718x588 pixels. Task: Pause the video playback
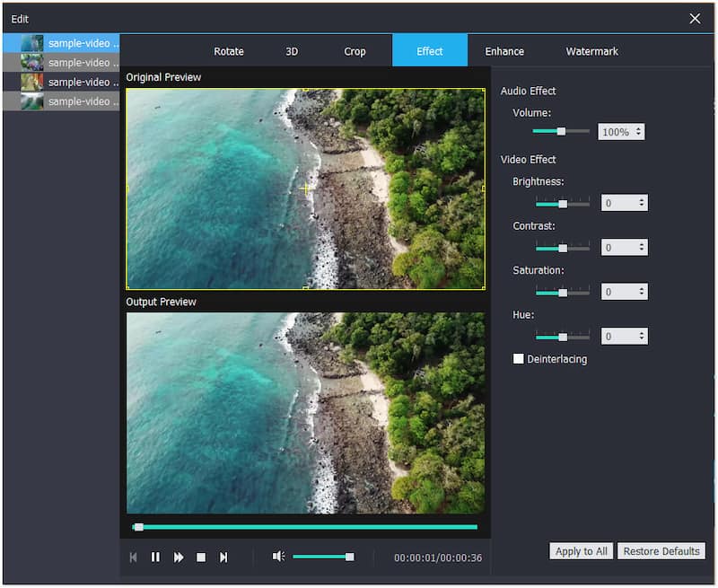pyautogui.click(x=155, y=557)
